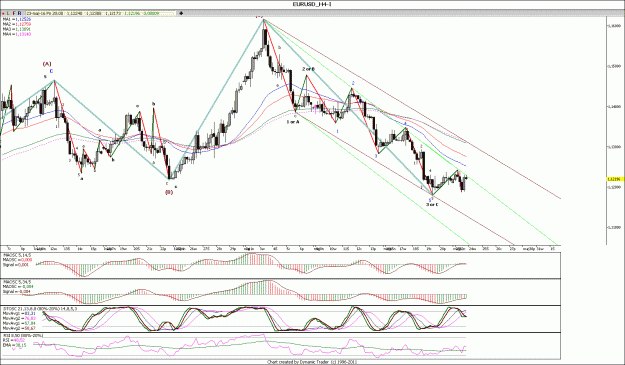
Task: Click the MA4 moving average value label
Action: click(17, 34)
